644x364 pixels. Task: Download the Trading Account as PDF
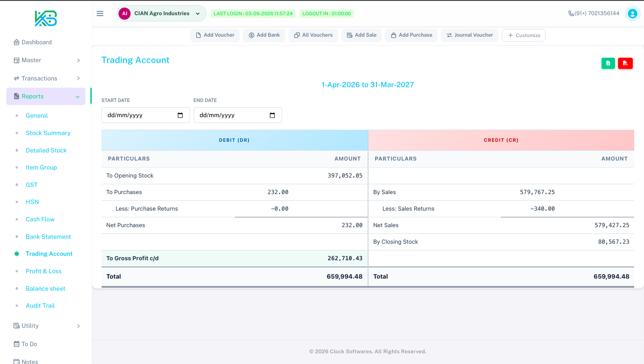coord(625,63)
